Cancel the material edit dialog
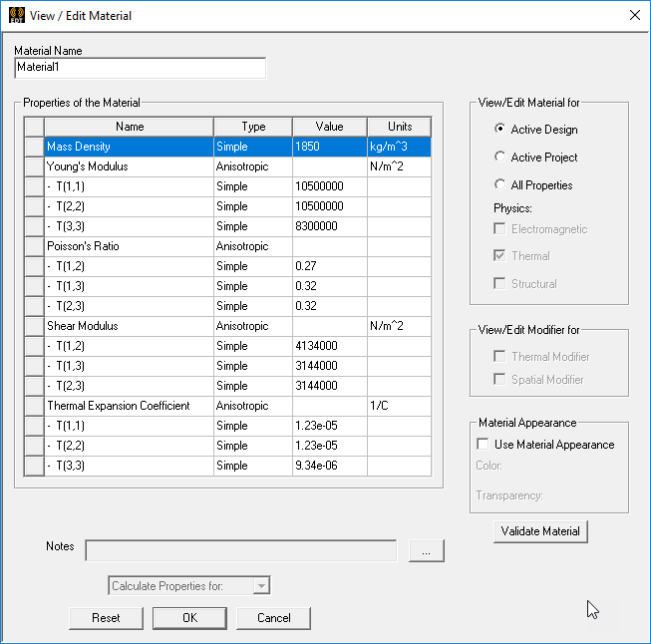 pyautogui.click(x=274, y=618)
